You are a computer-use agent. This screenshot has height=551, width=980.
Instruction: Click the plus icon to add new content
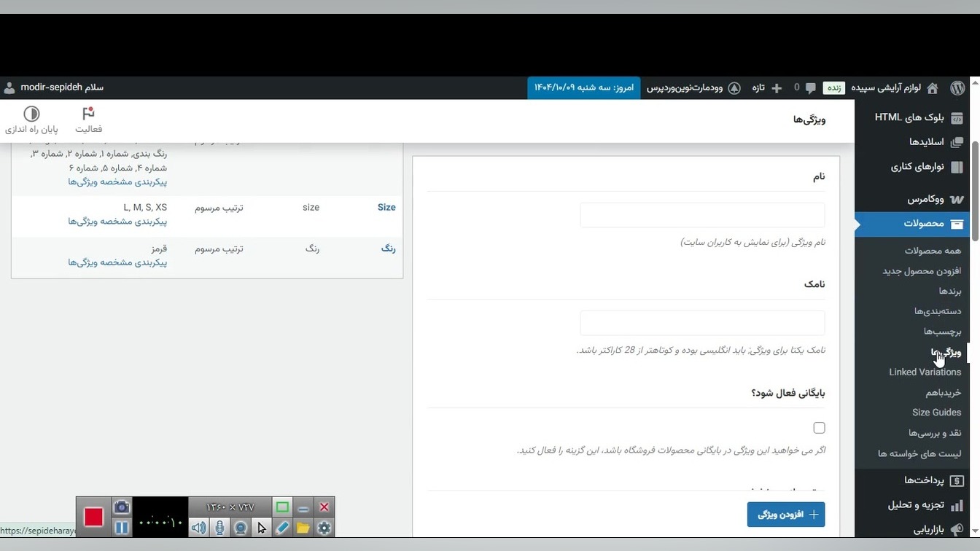(777, 87)
